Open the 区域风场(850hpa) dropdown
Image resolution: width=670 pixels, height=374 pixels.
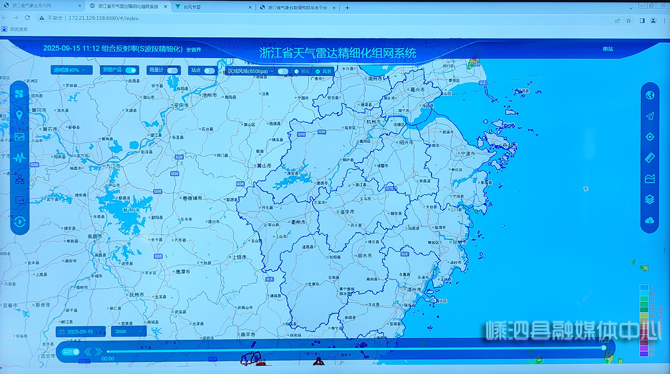(250, 71)
